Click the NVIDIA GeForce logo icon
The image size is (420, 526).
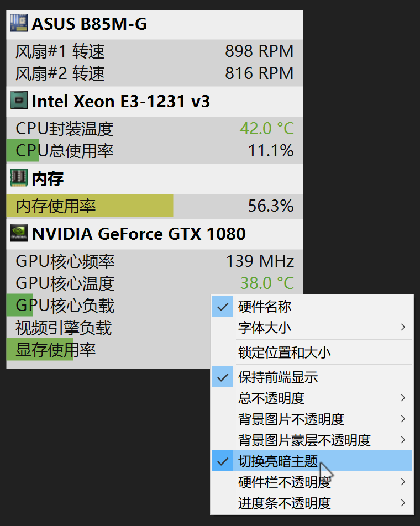[x=19, y=234]
